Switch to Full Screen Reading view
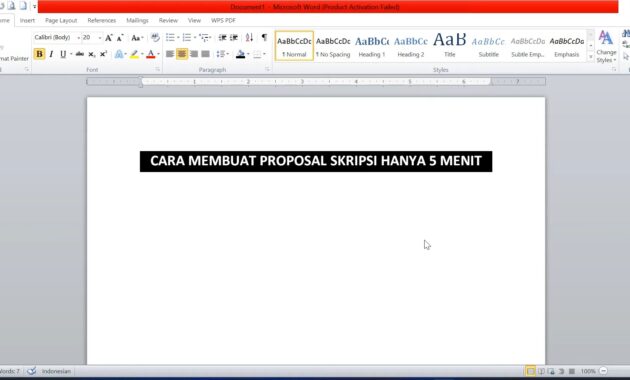The image size is (630, 380). [541, 371]
